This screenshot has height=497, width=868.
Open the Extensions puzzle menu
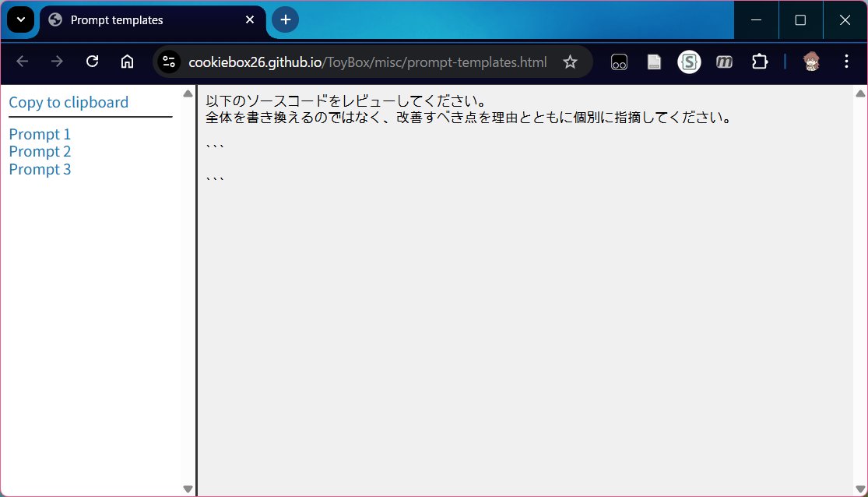click(760, 62)
